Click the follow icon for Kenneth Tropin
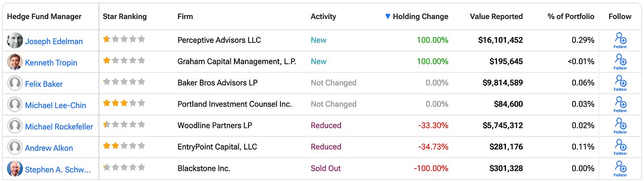 click(x=620, y=60)
